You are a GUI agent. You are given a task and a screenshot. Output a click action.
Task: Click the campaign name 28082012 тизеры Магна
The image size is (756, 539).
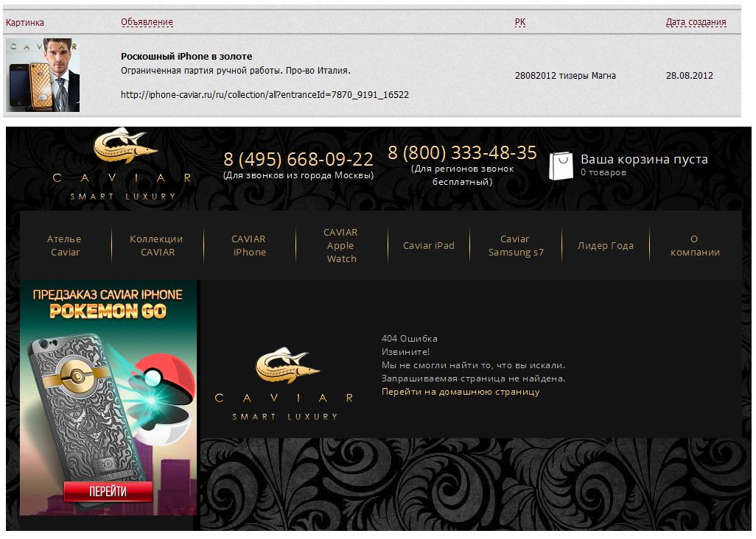point(565,75)
